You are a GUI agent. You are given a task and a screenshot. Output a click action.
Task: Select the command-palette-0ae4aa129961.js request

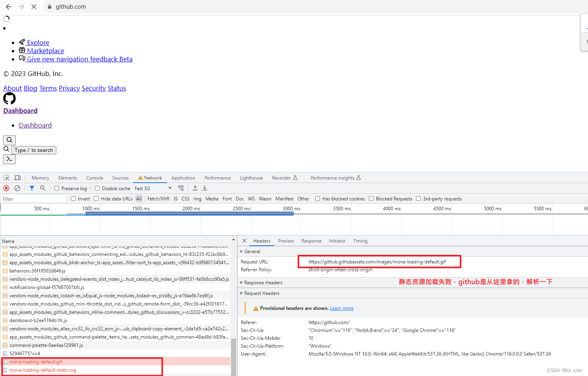[x=115, y=345]
